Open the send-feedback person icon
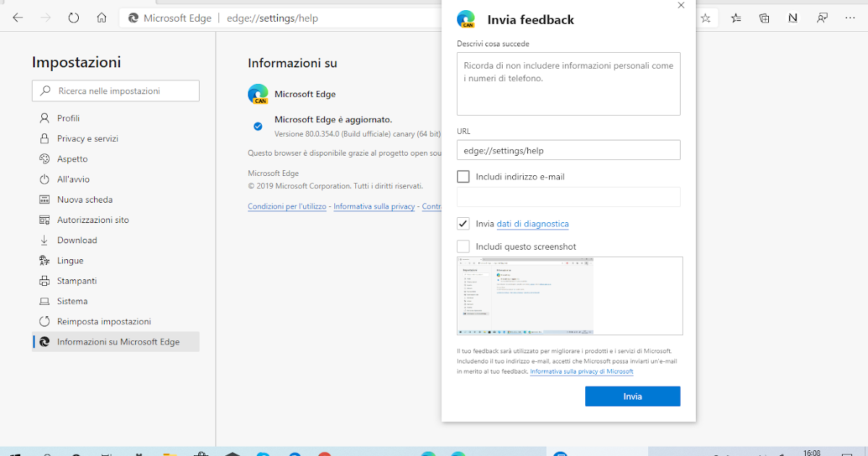868x456 pixels. pyautogui.click(x=822, y=17)
